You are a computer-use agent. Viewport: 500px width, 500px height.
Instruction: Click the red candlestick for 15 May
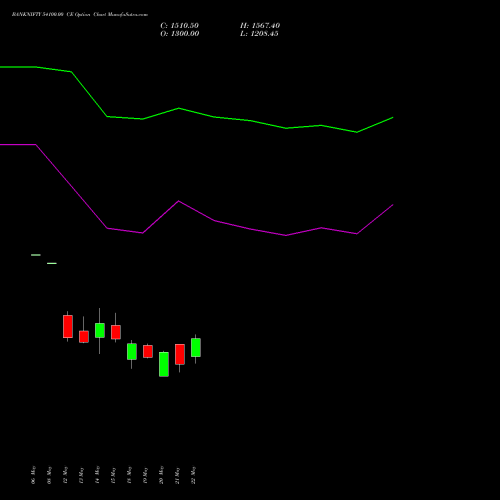(x=116, y=332)
